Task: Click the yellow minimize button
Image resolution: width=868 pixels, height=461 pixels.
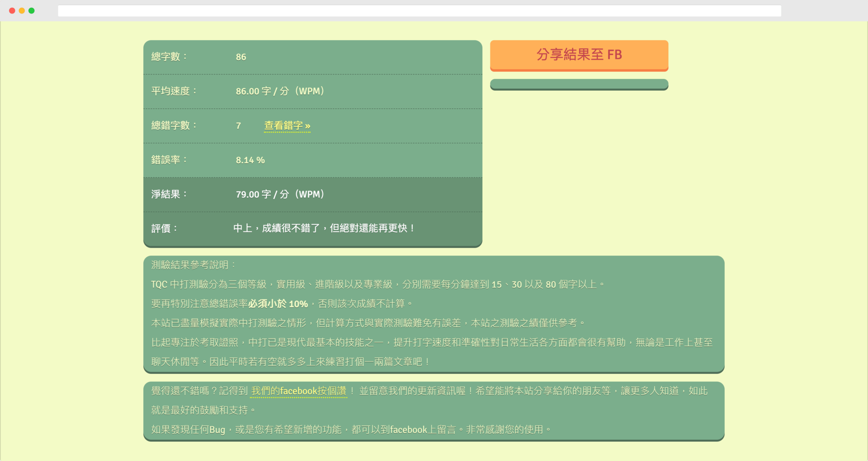Action: (21, 11)
